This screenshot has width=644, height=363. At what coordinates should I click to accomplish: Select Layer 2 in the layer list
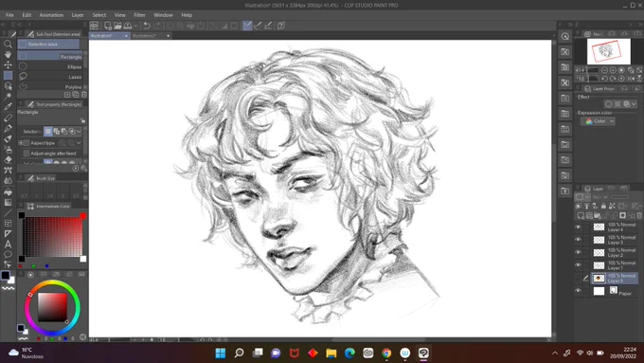coord(615,252)
